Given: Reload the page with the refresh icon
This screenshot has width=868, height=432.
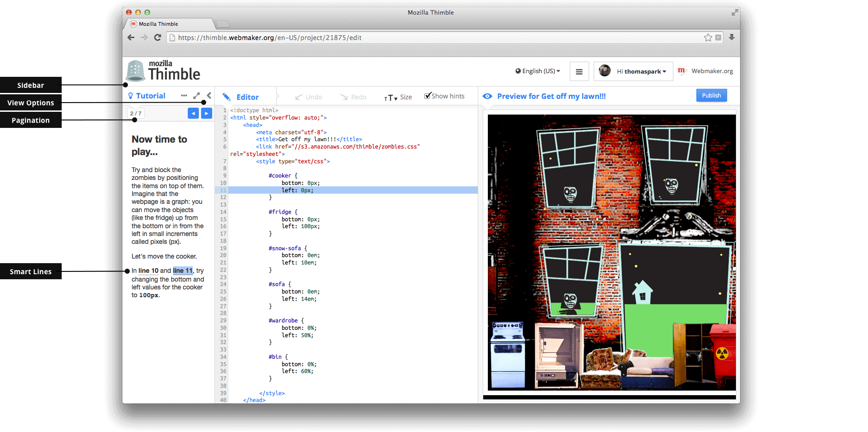Looking at the screenshot, I should [x=157, y=38].
